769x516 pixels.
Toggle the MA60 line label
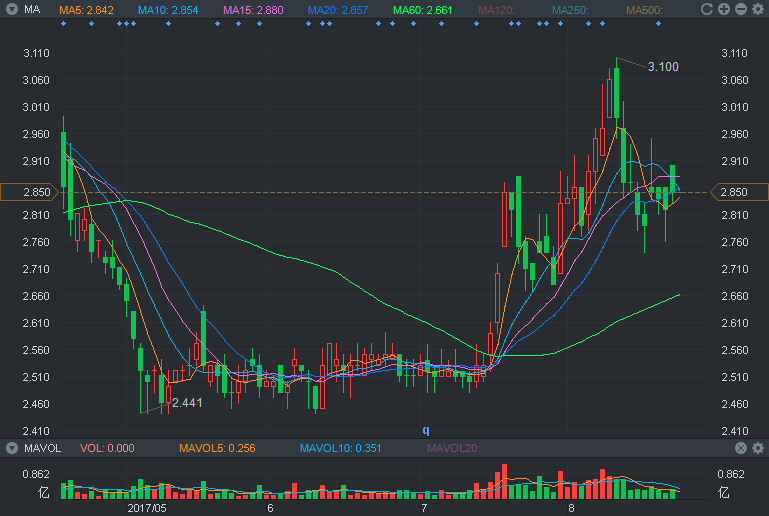pyautogui.click(x=422, y=10)
